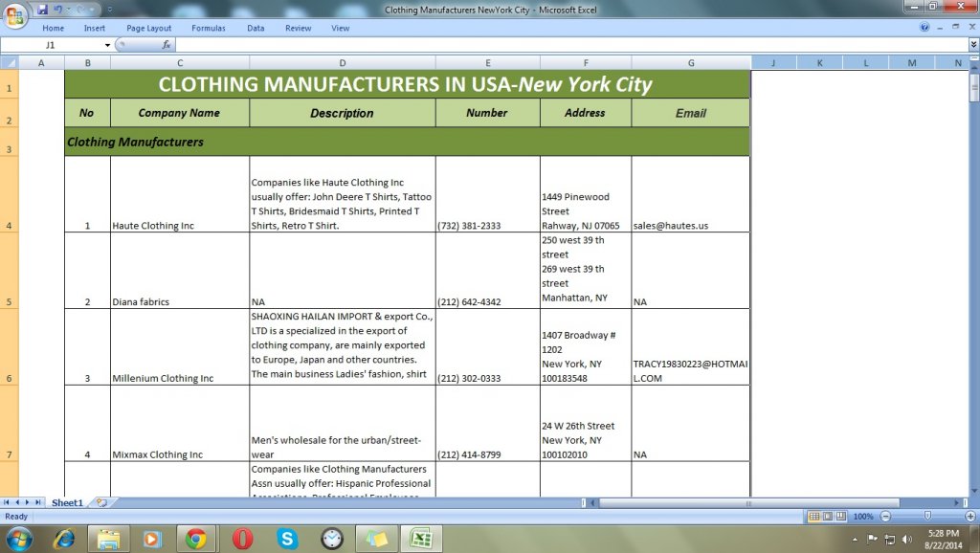
Task: Select the Haute Clothing Inc cell
Action: pos(179,194)
